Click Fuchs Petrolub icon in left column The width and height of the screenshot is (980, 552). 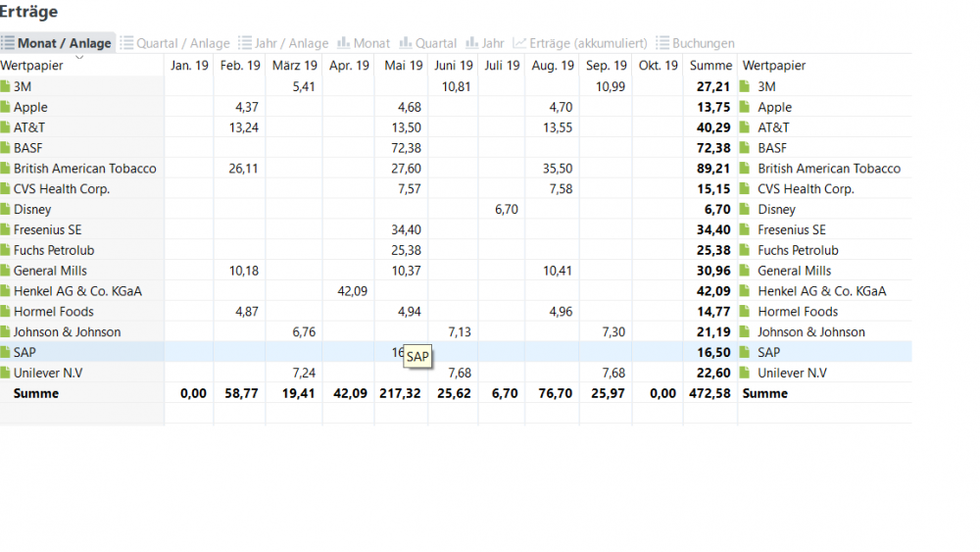click(x=5, y=250)
